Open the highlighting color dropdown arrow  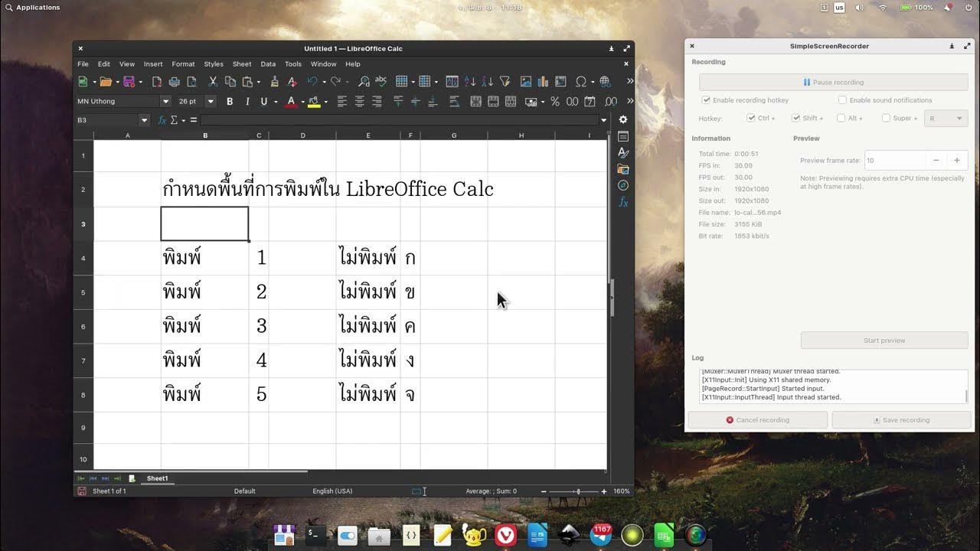[x=325, y=101]
